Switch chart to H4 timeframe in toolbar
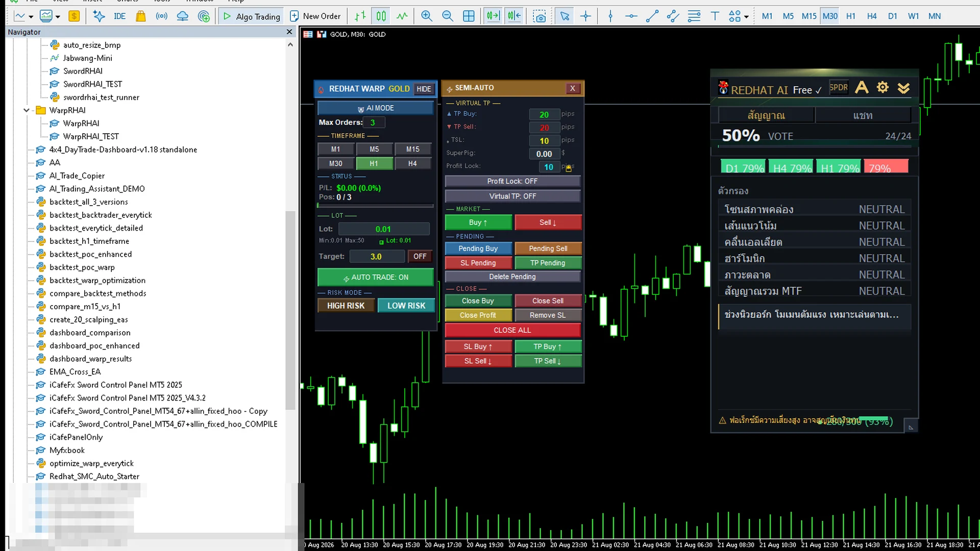This screenshot has height=551, width=980. pos(872,16)
